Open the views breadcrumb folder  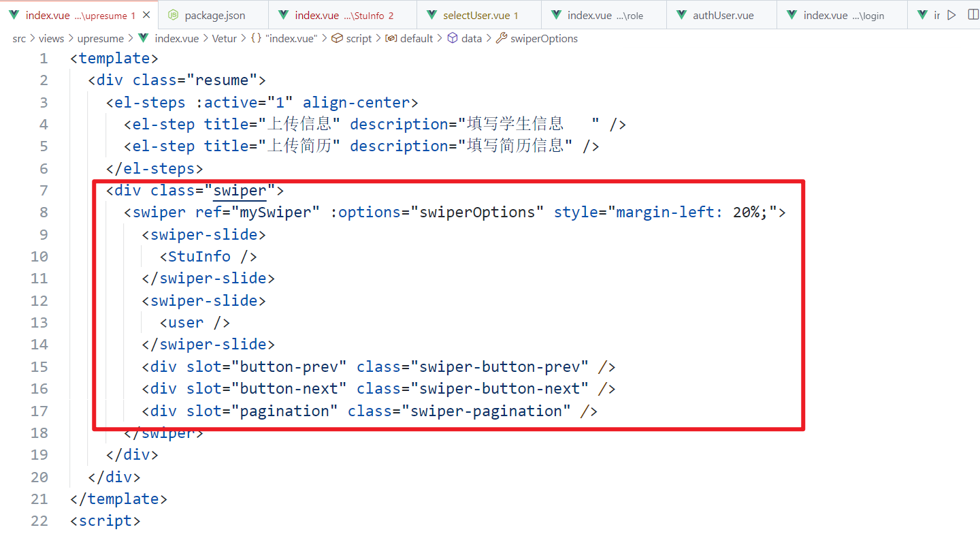[x=51, y=39]
